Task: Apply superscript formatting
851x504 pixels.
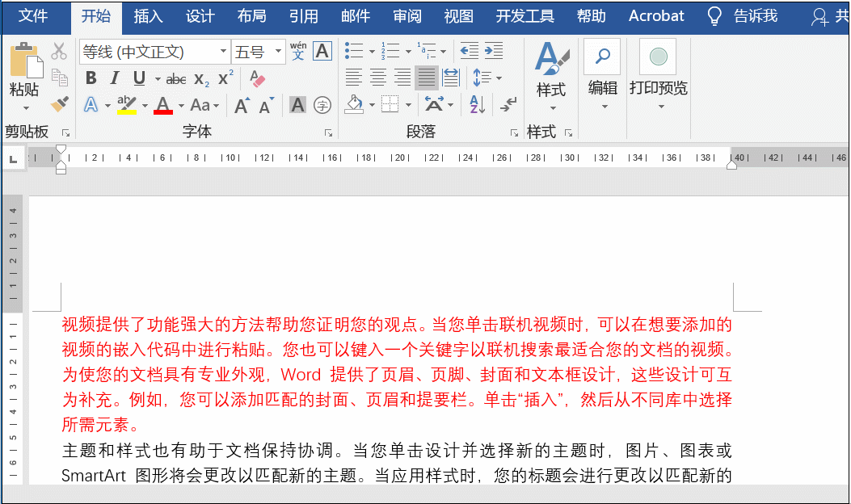Action: [224, 78]
